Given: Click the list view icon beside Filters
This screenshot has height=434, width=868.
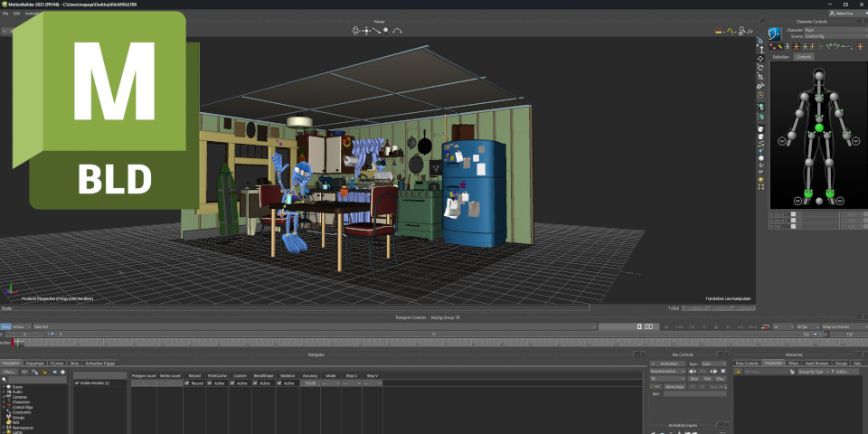Looking at the screenshot, I should point(24,372).
